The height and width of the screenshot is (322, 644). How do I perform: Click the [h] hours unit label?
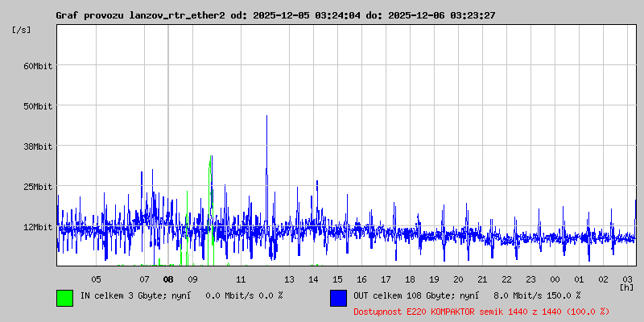pyautogui.click(x=626, y=287)
